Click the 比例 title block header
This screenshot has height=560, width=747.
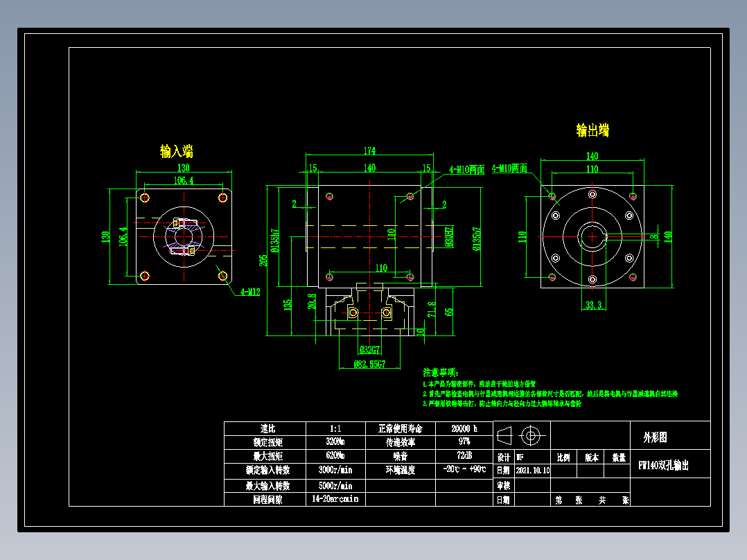pyautogui.click(x=563, y=457)
